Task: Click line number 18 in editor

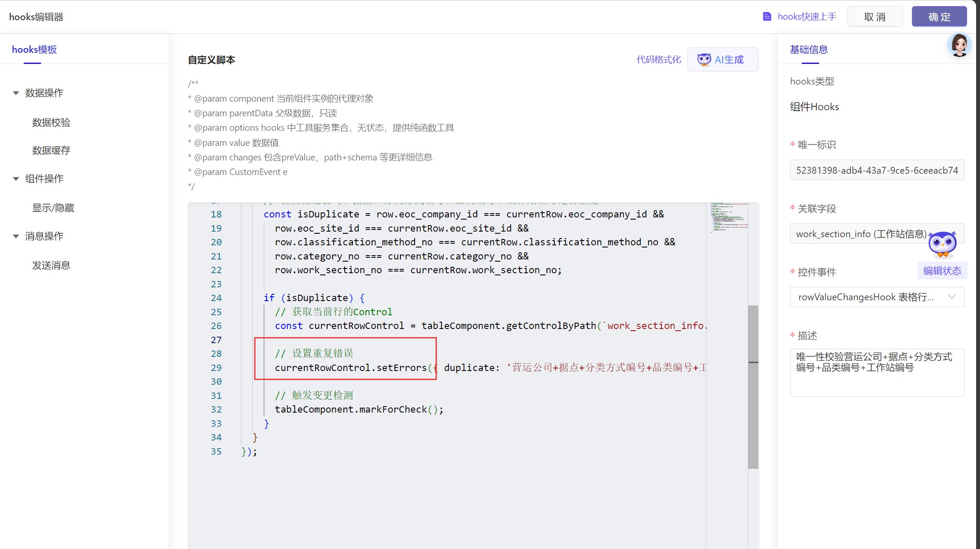Action: 216,214
